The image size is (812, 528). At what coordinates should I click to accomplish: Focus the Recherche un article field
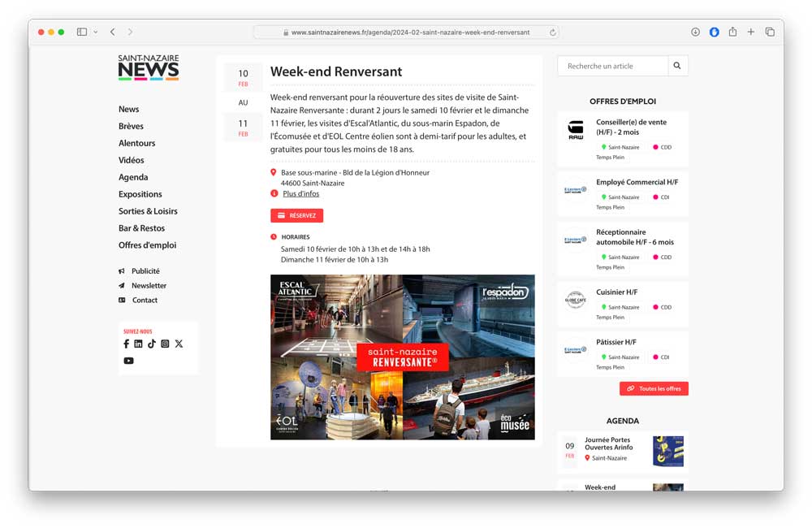pos(613,66)
